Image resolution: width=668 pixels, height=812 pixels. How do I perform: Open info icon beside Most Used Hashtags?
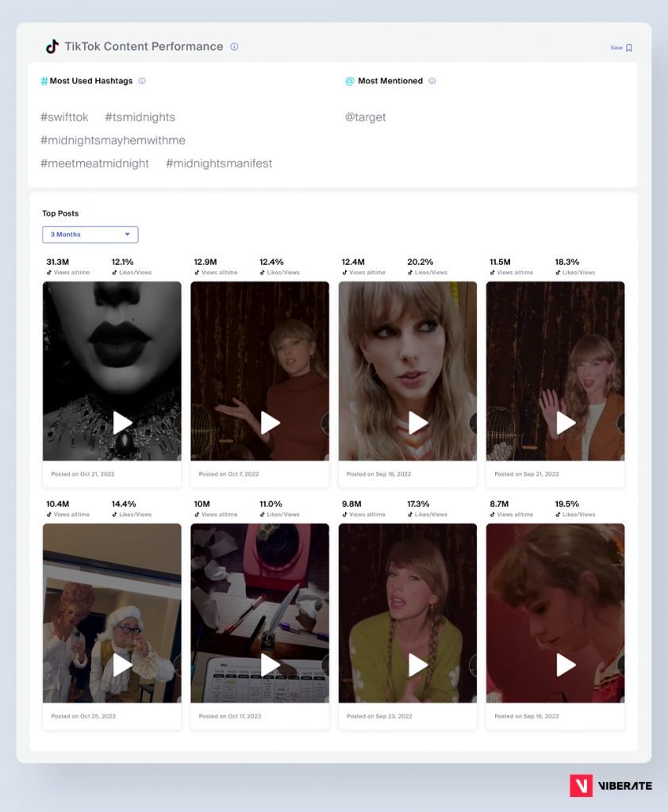[x=142, y=81]
